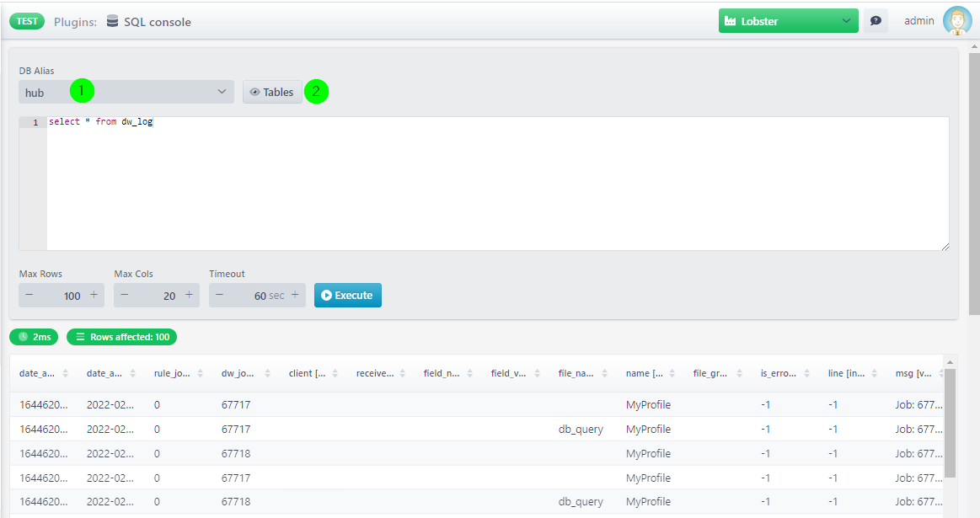Decrease Max Rows with minus button
980x518 pixels.
[x=29, y=295]
